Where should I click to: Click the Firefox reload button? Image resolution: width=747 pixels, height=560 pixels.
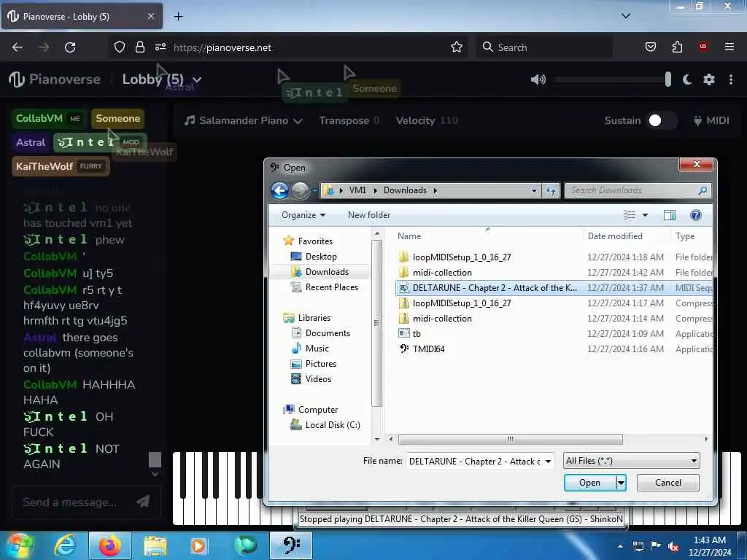(70, 47)
